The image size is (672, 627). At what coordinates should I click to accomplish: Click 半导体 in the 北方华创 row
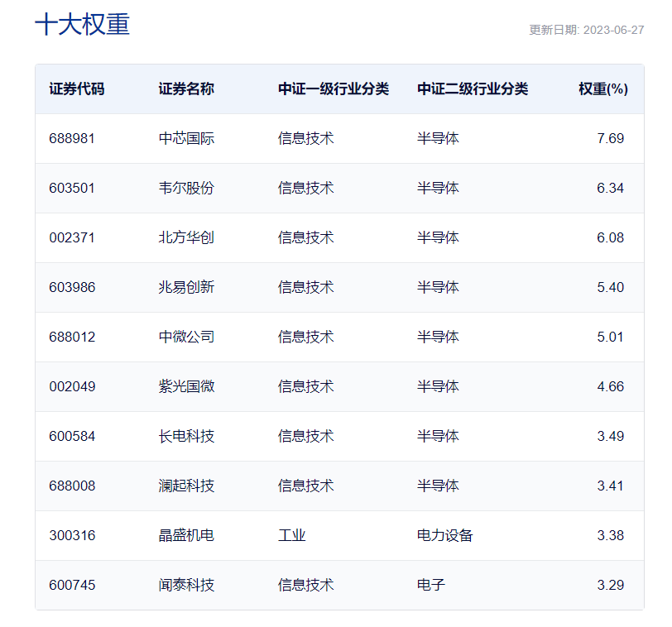438,238
